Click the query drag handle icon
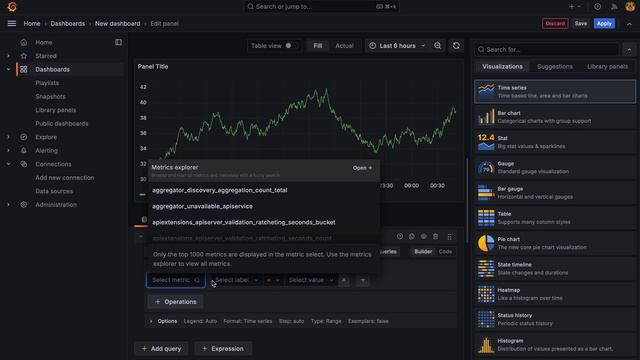This screenshot has width=640, height=360. pyautogui.click(x=449, y=237)
